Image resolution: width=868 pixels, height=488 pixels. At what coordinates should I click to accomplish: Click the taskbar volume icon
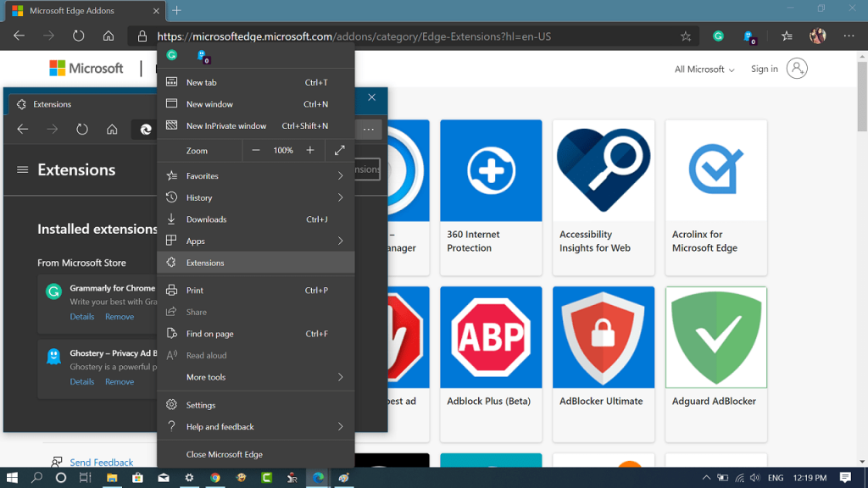click(x=755, y=478)
